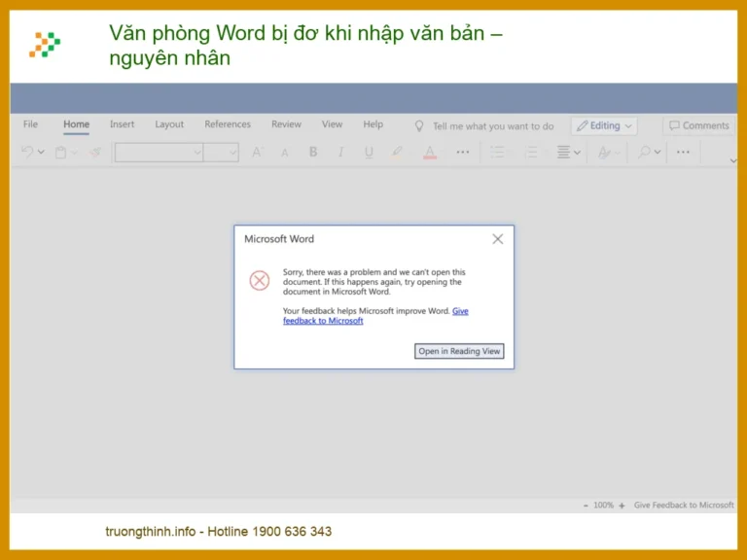Click the Bullets list icon

(x=497, y=153)
